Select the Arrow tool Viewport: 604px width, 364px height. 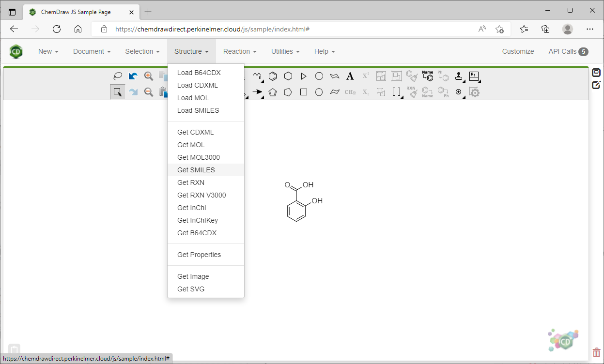click(x=257, y=92)
